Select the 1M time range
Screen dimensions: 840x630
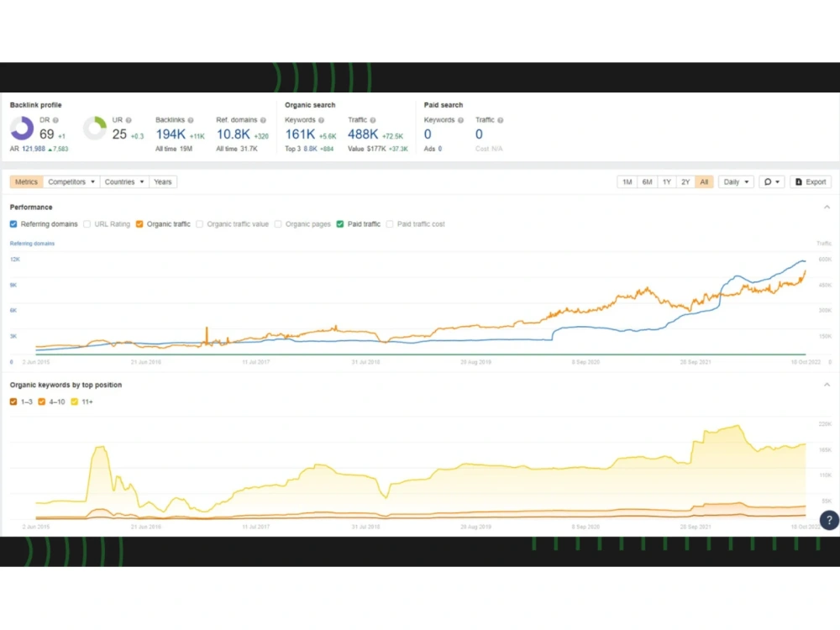coord(627,182)
